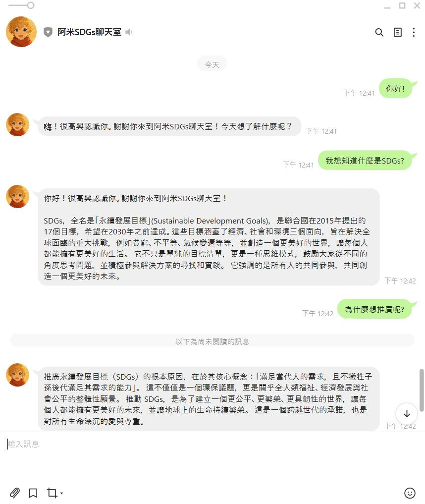Select the 為什麼想推廣呢? sent message

pos(375,309)
